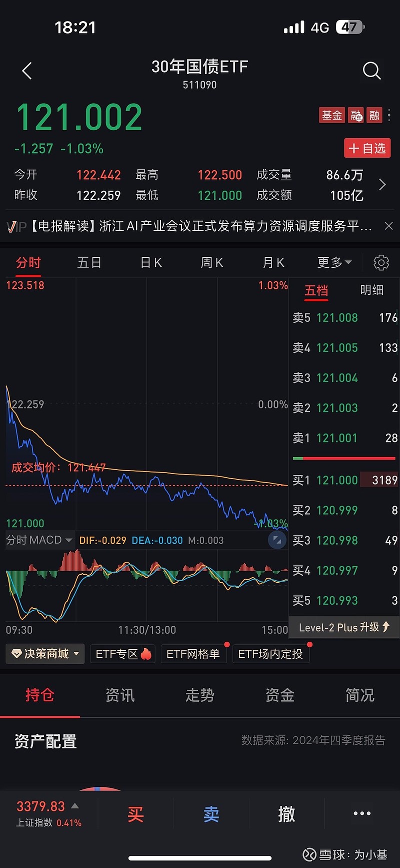Switch to the 月K chart tab
Screen dimensions: 400x868
[x=273, y=263]
